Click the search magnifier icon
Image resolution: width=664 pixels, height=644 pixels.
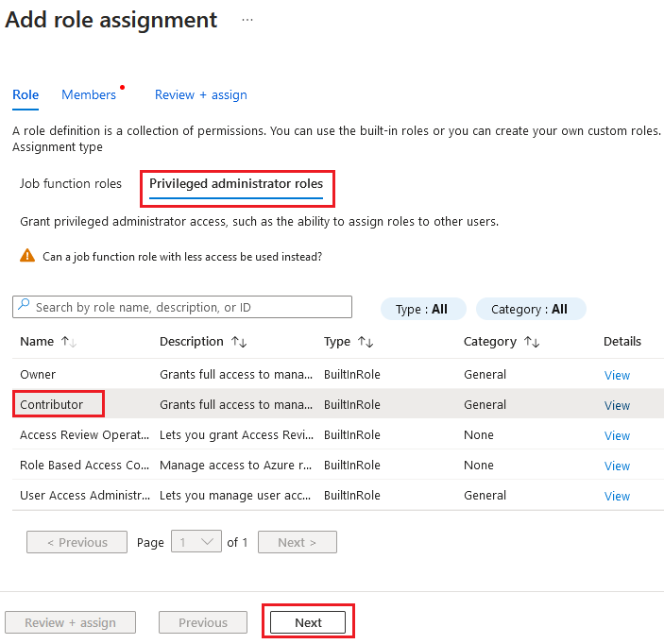point(24,307)
